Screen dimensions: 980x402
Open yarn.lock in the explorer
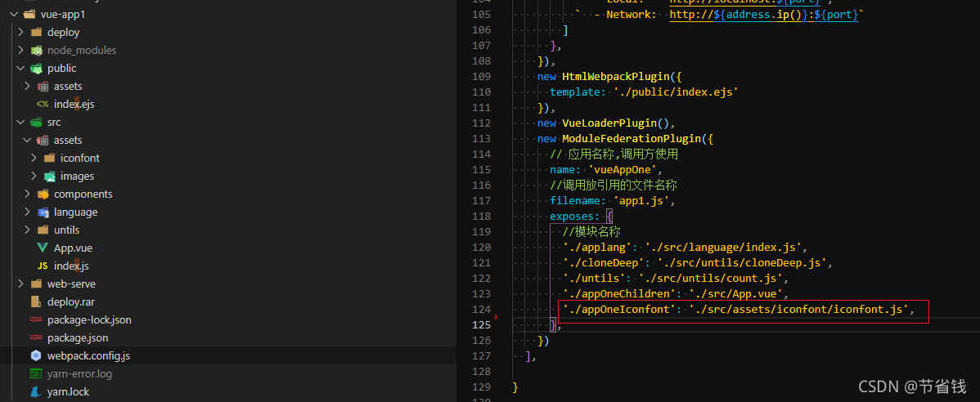(x=68, y=392)
